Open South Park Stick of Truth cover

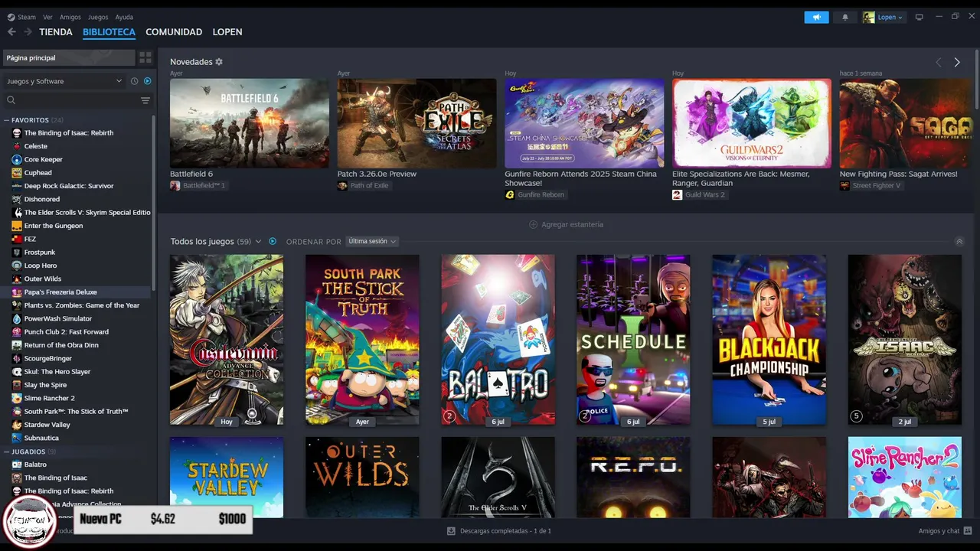click(362, 340)
